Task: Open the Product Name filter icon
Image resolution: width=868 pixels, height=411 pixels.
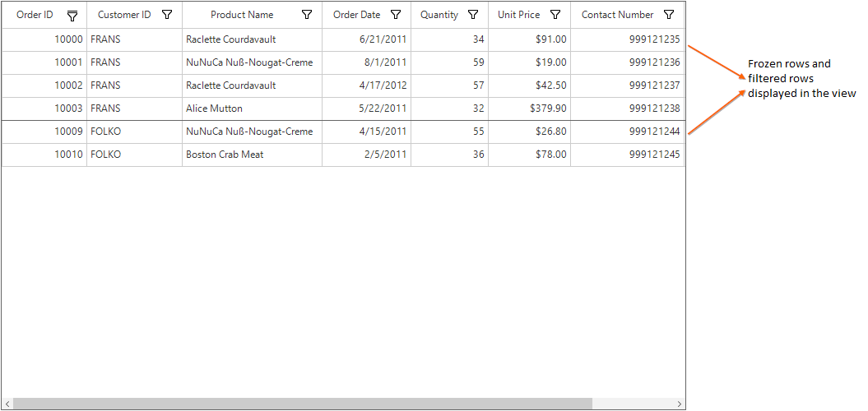Action: pos(307,15)
